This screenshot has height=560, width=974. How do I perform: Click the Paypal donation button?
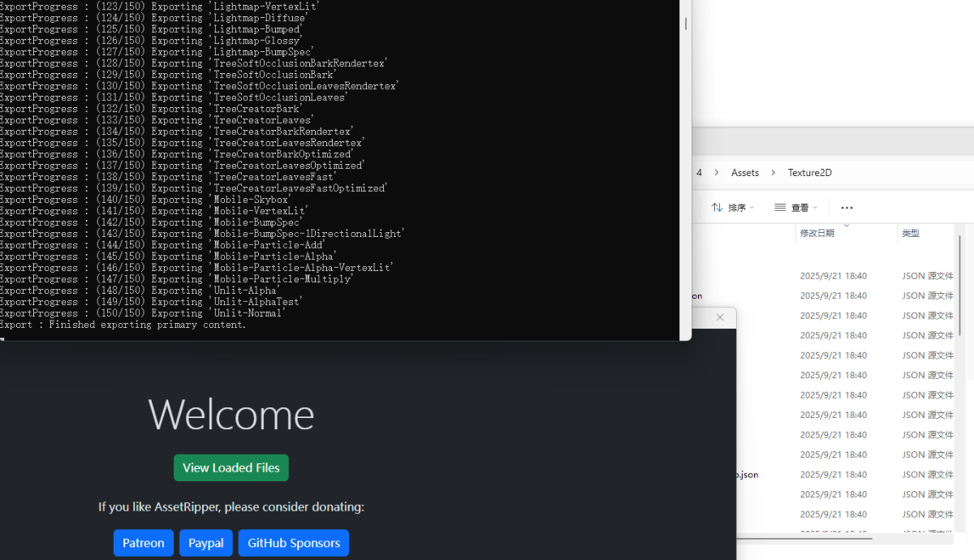tap(205, 543)
